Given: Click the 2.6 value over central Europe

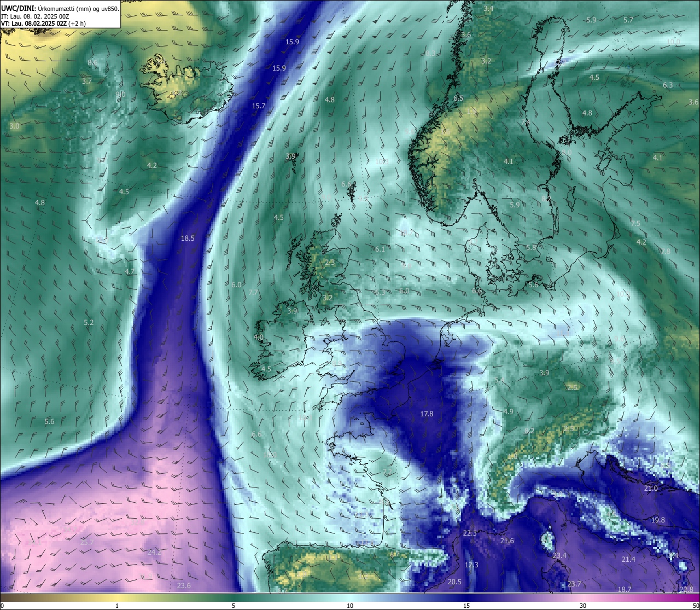Looking at the screenshot, I should pyautogui.click(x=572, y=387).
